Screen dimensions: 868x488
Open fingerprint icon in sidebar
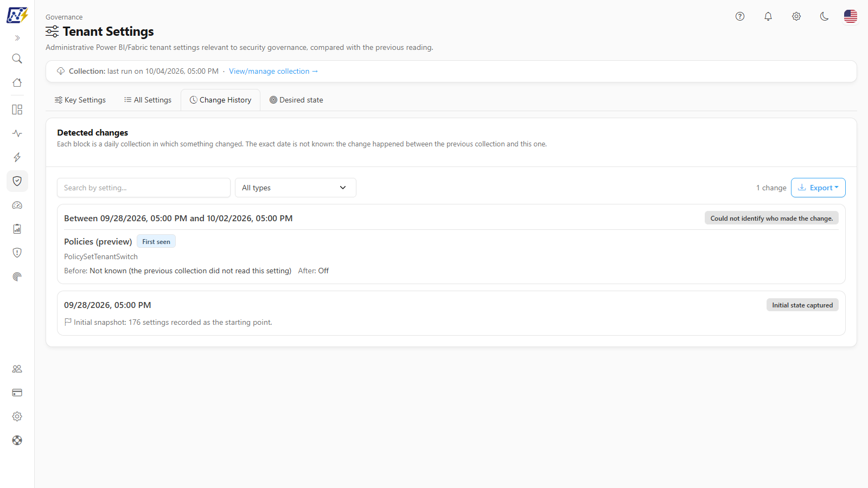pyautogui.click(x=17, y=277)
